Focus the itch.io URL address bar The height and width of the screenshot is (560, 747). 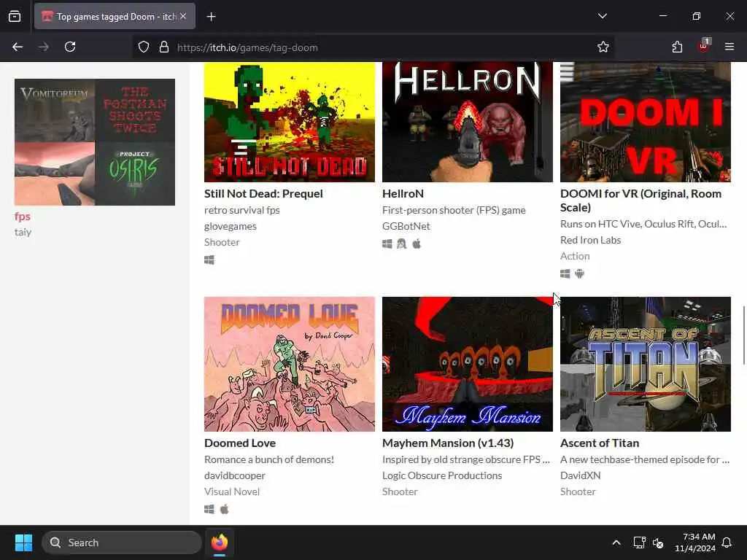click(374, 47)
